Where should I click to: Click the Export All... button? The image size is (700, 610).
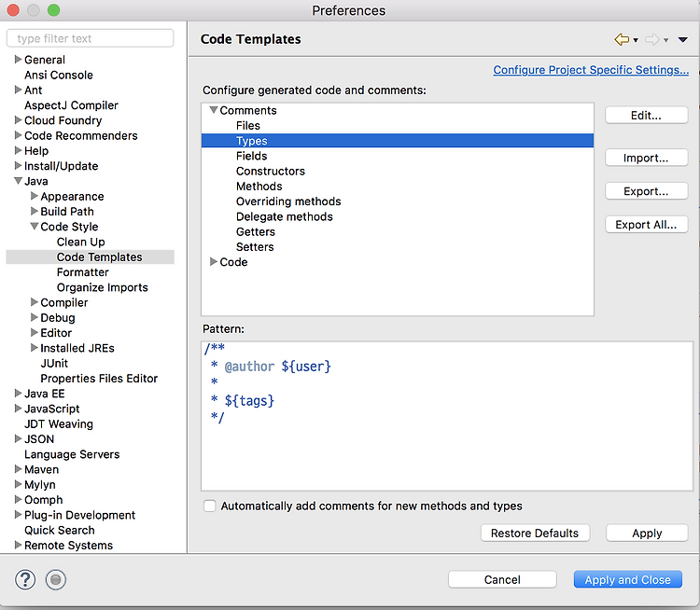(647, 225)
